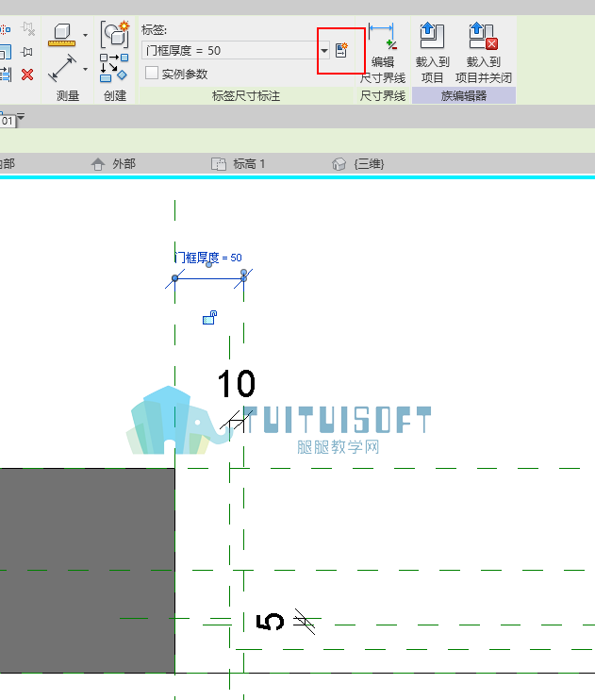Click the gray wall fill region
The height and width of the screenshot is (700, 595).
(87, 571)
